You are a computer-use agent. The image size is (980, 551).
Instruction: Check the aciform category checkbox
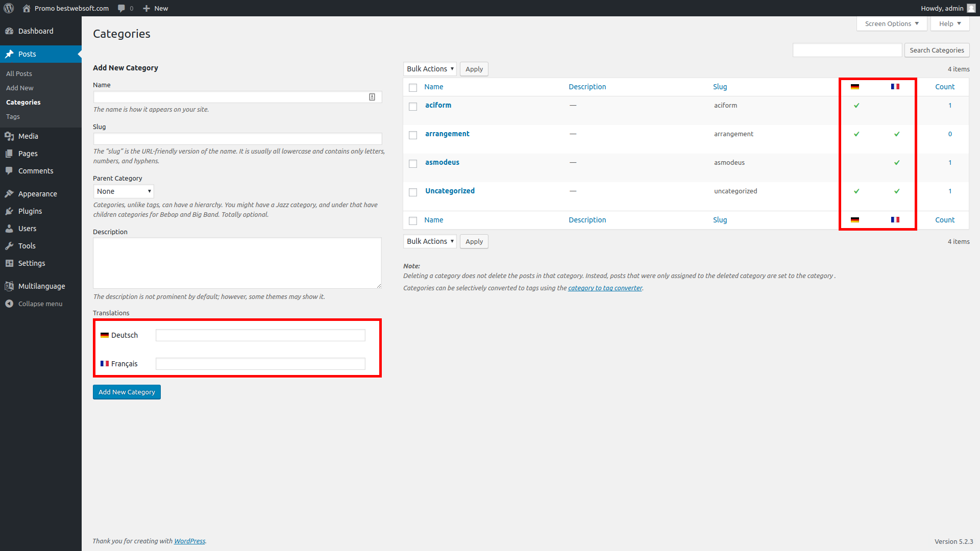click(413, 107)
